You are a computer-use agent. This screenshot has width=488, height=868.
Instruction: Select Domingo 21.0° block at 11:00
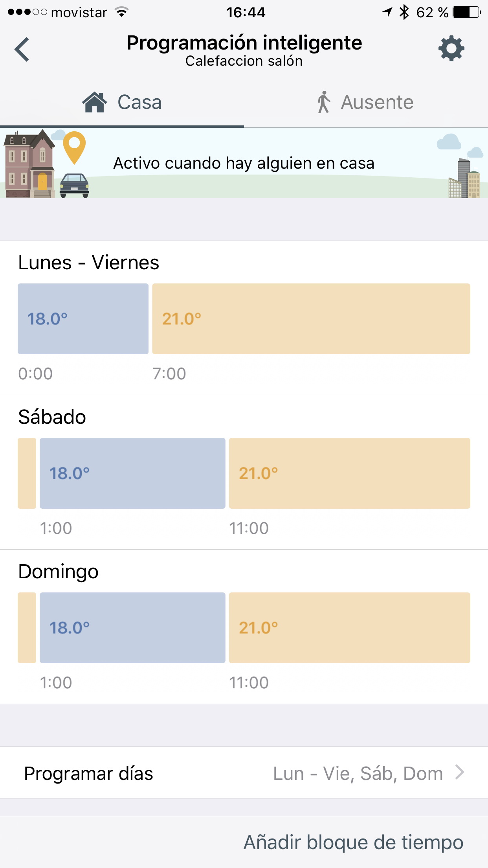(x=349, y=628)
